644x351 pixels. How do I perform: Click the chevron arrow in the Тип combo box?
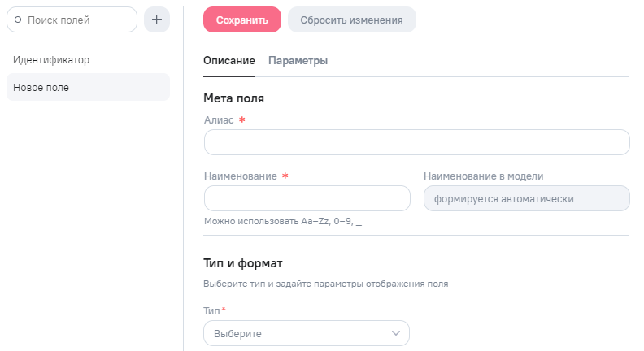(396, 333)
